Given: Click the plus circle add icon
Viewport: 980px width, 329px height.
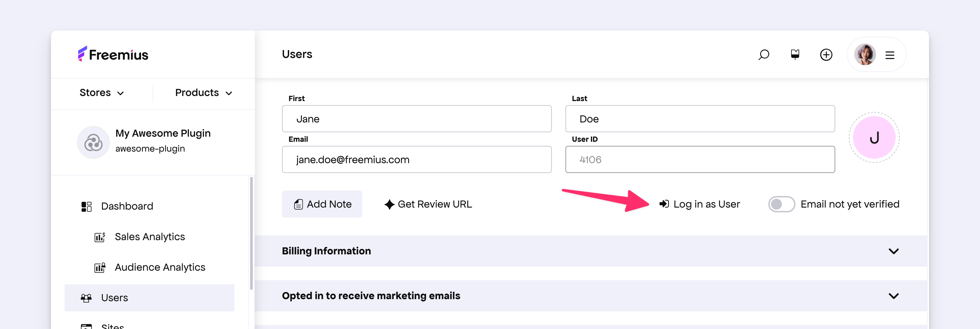Looking at the screenshot, I should pos(826,55).
